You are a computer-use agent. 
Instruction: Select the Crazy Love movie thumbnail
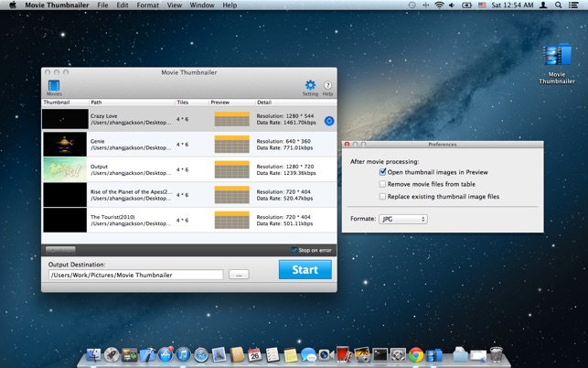[x=65, y=119]
